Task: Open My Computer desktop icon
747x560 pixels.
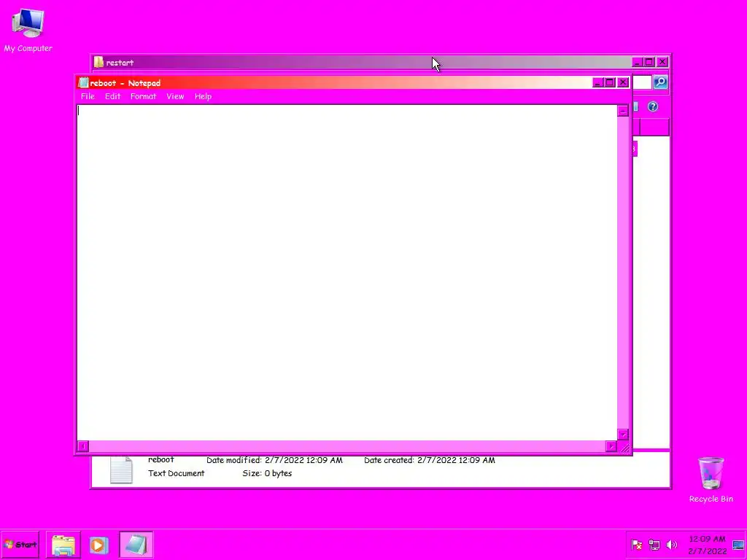Action: (x=28, y=30)
